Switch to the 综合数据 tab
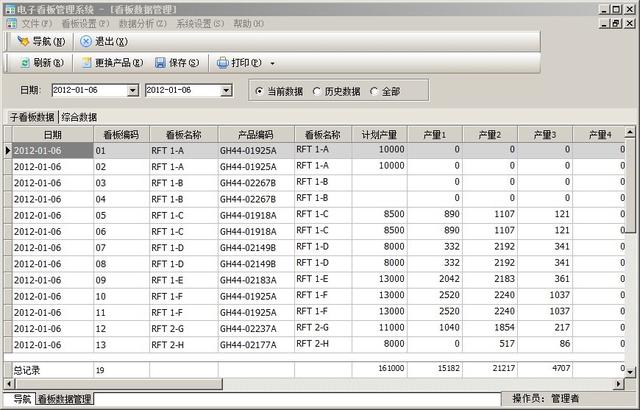The width and height of the screenshot is (640, 410). point(79,117)
